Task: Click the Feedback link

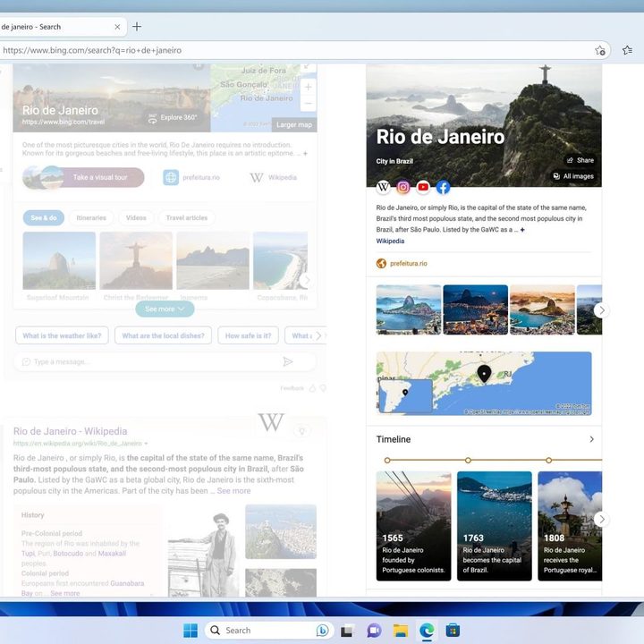Action: [x=292, y=388]
